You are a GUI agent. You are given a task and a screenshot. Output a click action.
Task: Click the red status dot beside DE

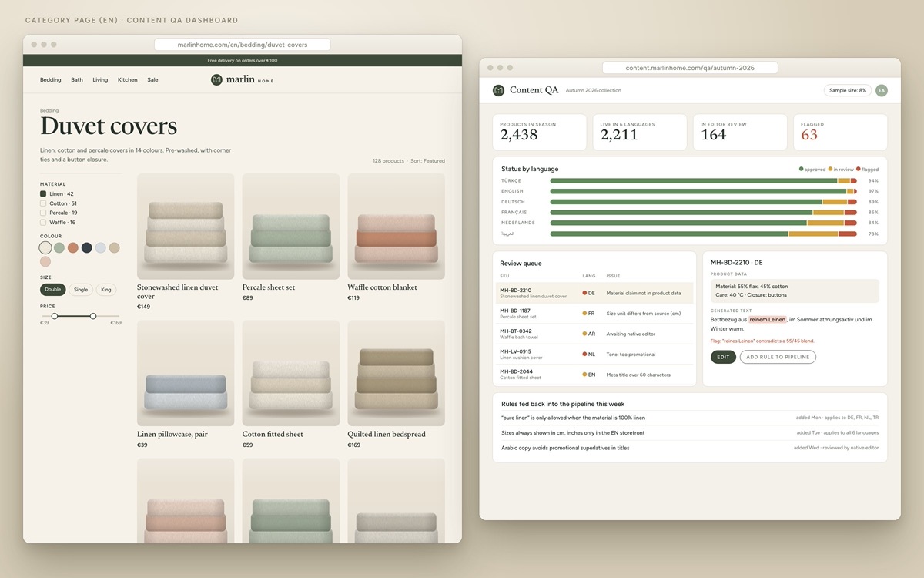[585, 293]
